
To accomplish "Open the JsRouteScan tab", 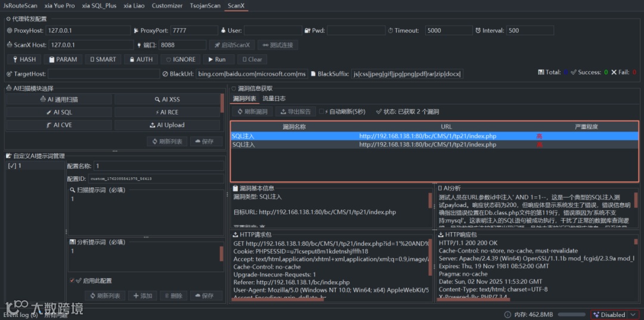I will coord(20,6).
